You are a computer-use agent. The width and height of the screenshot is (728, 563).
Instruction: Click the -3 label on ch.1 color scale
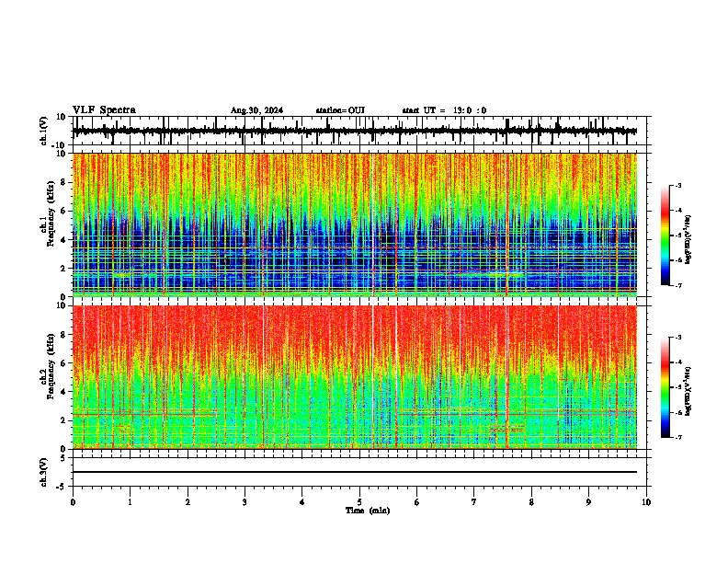(x=677, y=185)
